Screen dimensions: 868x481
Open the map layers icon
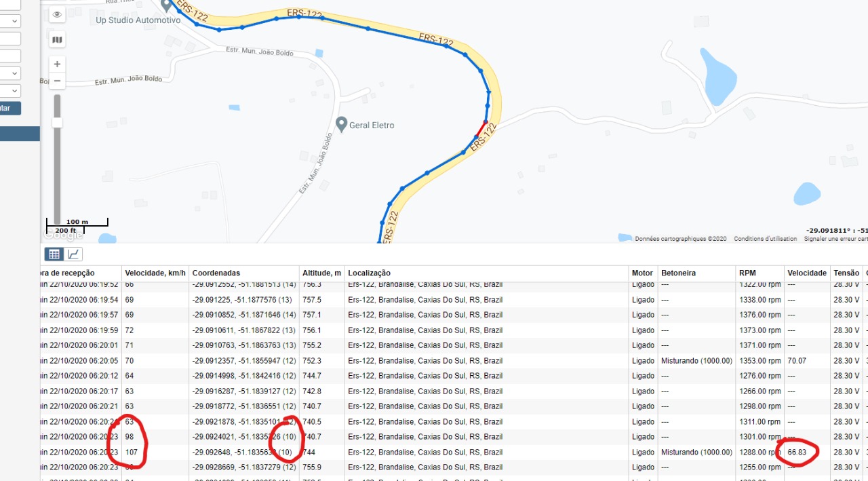[57, 40]
